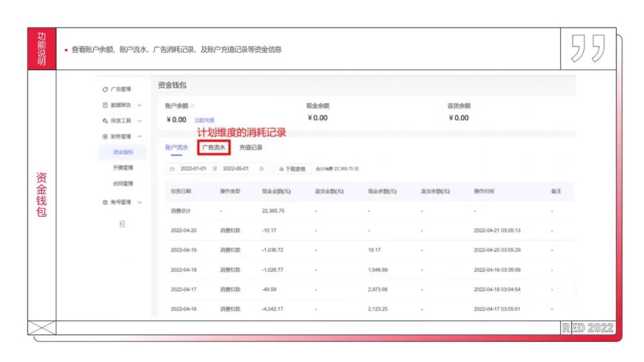
Task: Click the 备注 column header
Action: (556, 191)
